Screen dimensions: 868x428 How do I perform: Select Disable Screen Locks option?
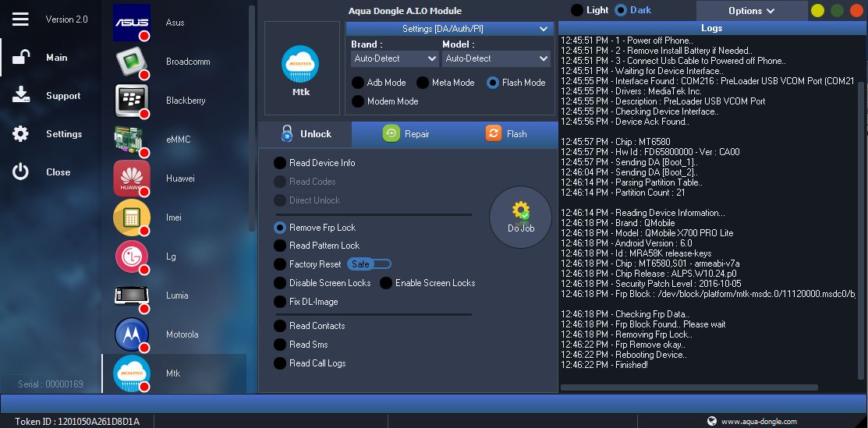coord(280,283)
